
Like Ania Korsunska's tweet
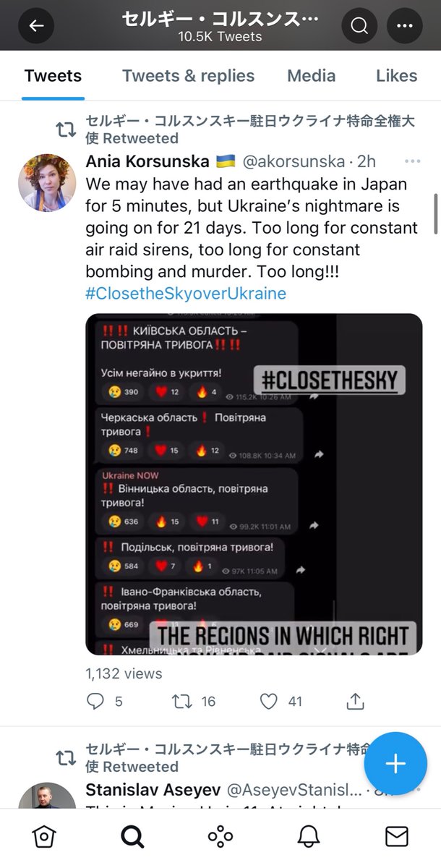click(x=269, y=700)
